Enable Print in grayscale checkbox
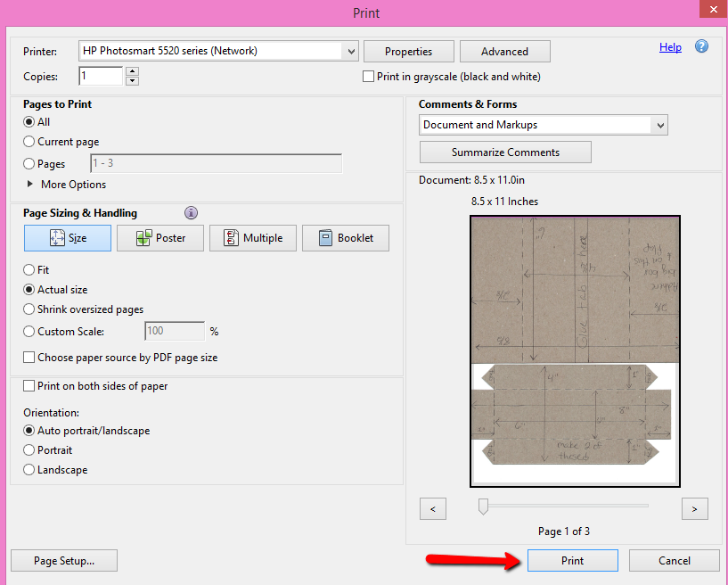Viewport: 728px width, 585px height. (369, 77)
